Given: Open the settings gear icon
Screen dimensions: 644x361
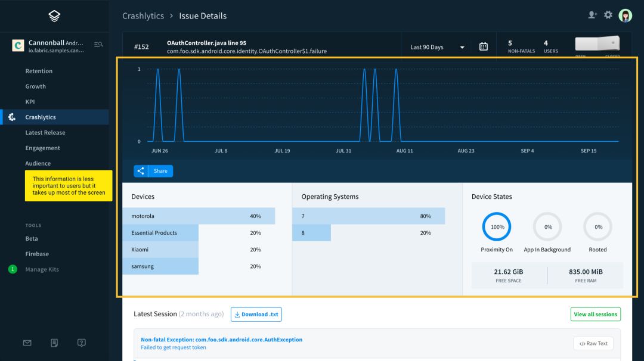Looking at the screenshot, I should click(608, 15).
